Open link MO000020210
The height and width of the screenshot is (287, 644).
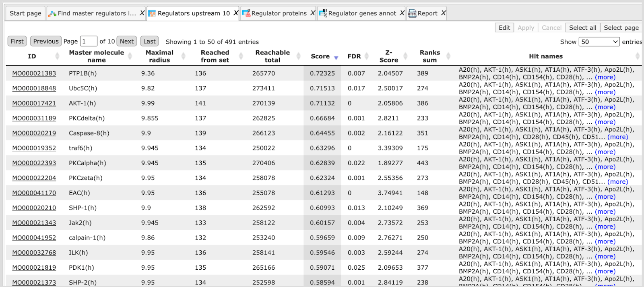[x=34, y=208]
